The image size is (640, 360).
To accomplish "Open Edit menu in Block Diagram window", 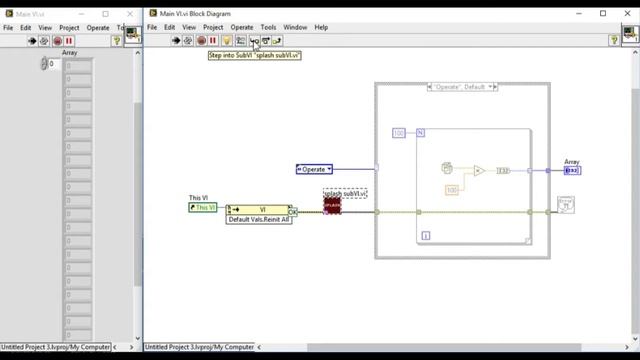I will [169, 27].
